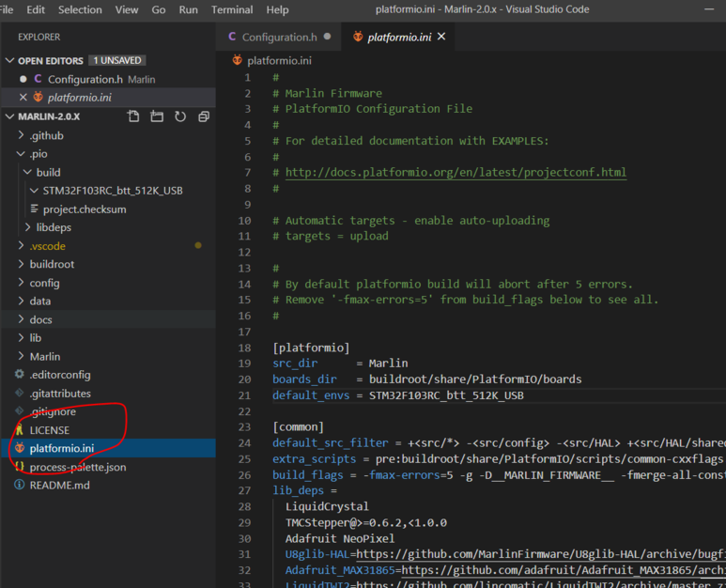Expand the docs folder
726x588 pixels.
pyautogui.click(x=21, y=319)
